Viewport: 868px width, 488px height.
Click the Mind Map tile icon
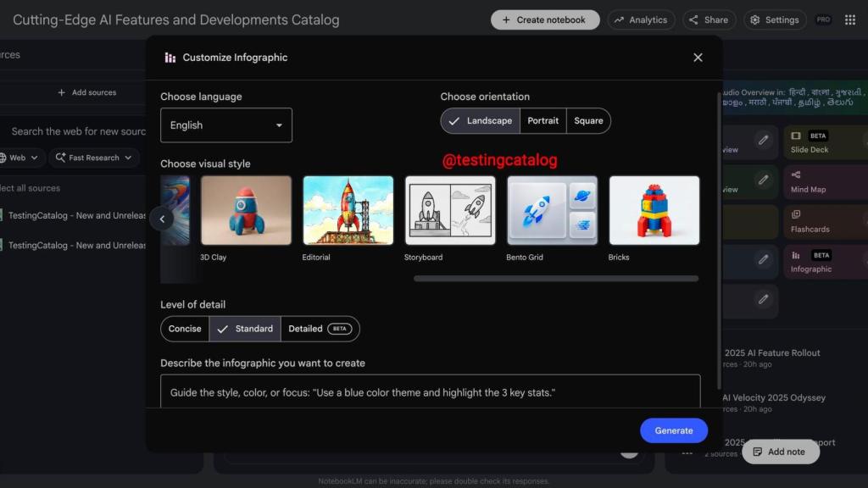[796, 175]
